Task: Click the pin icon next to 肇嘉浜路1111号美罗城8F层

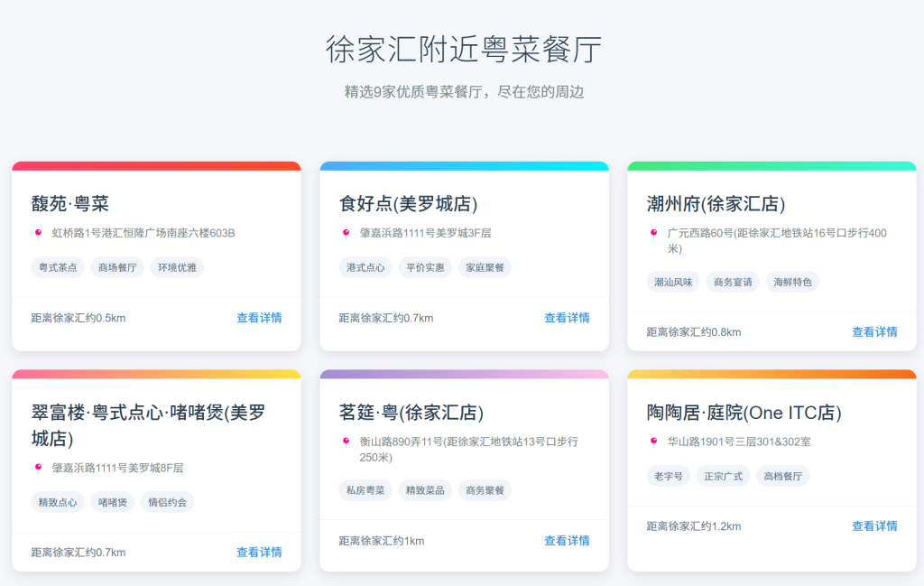Action: click(38, 468)
